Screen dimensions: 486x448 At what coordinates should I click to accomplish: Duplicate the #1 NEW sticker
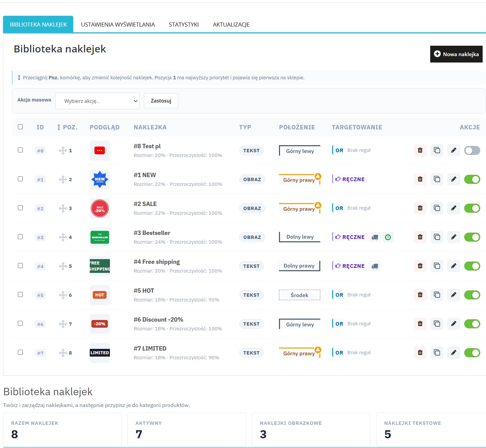coord(437,179)
